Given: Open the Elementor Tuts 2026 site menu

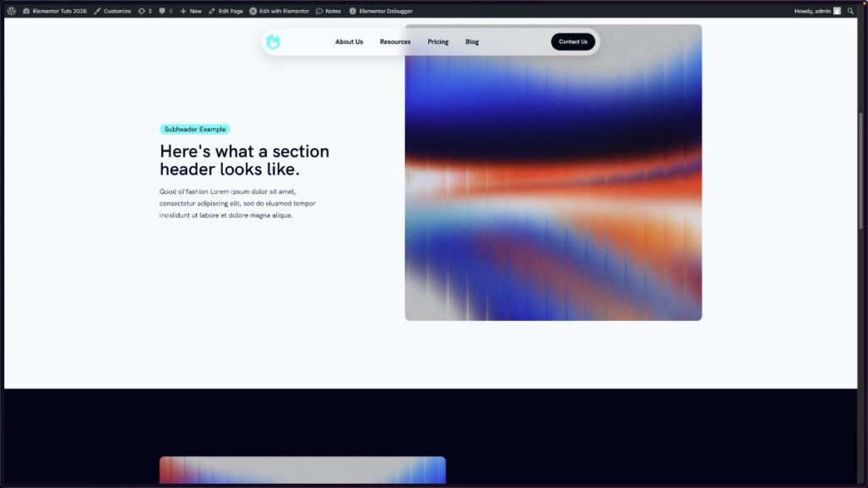Looking at the screenshot, I should (54, 11).
